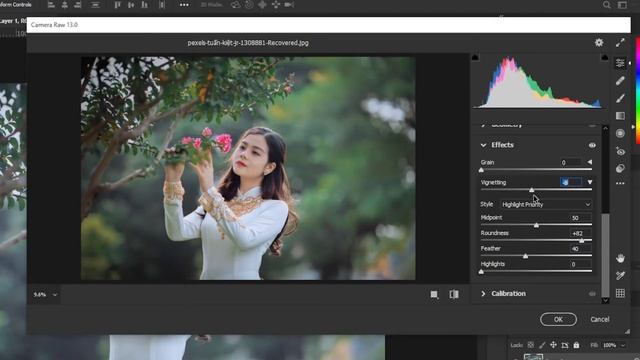The width and height of the screenshot is (640, 360).
Task: Click Photoshop hue color strip
Action: click(x=638, y=91)
